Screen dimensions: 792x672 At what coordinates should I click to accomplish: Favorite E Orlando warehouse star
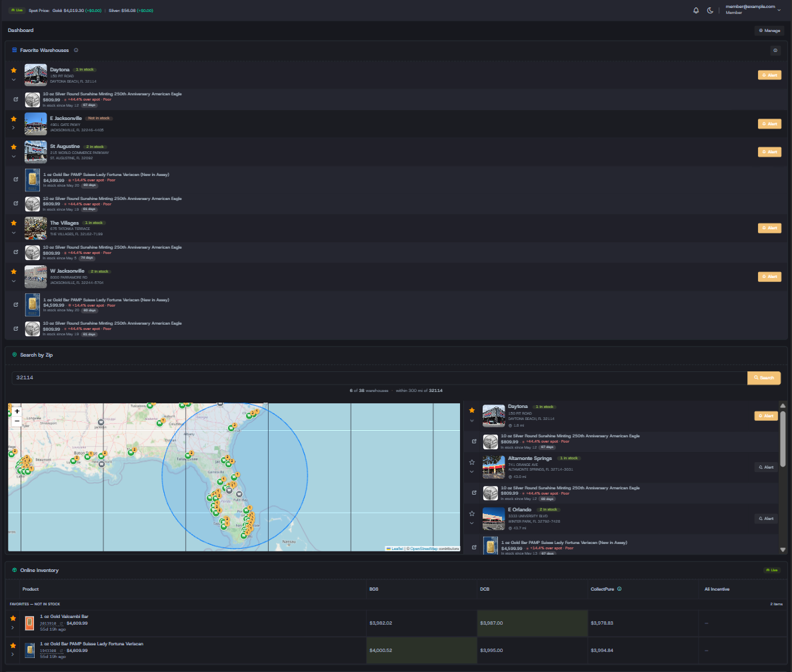coord(472,514)
